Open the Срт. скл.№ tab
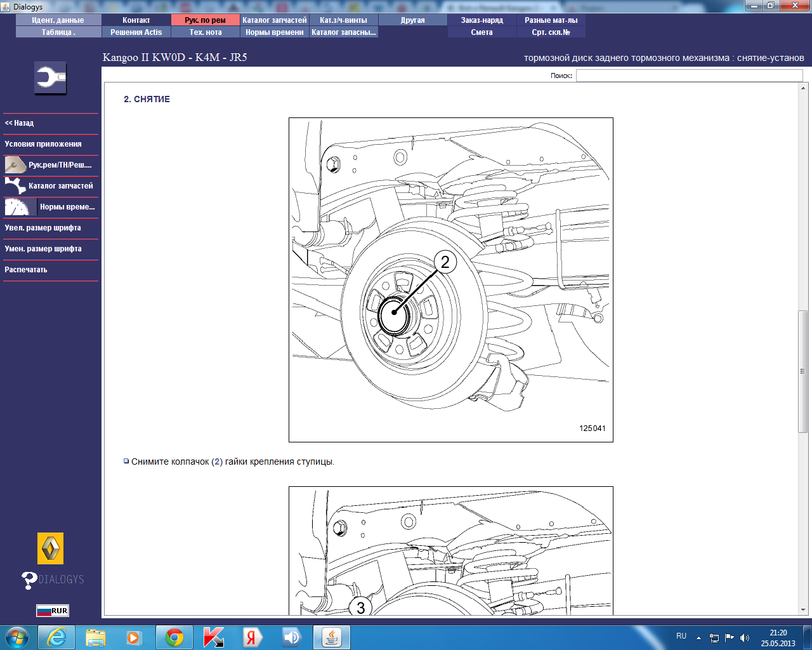 pyautogui.click(x=551, y=32)
